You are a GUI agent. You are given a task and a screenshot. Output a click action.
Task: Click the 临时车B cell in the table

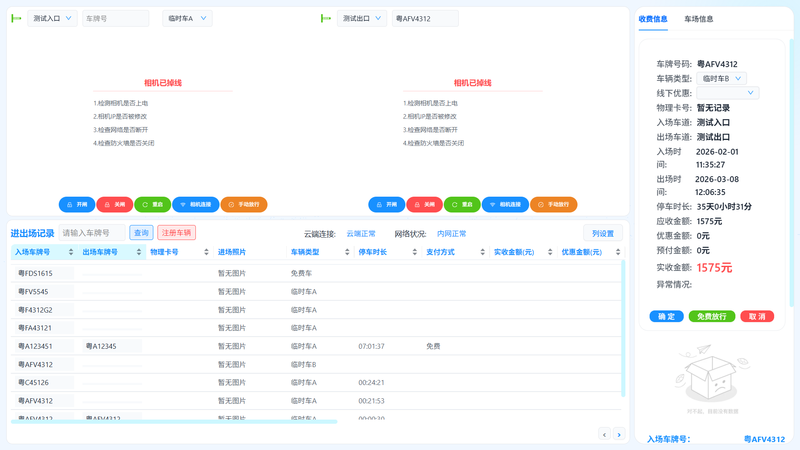[304, 364]
